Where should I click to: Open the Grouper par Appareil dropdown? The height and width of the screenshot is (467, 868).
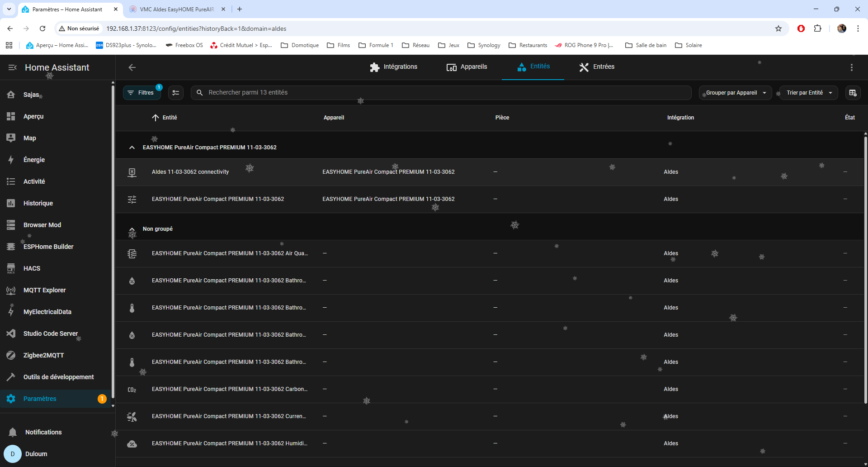[735, 93]
